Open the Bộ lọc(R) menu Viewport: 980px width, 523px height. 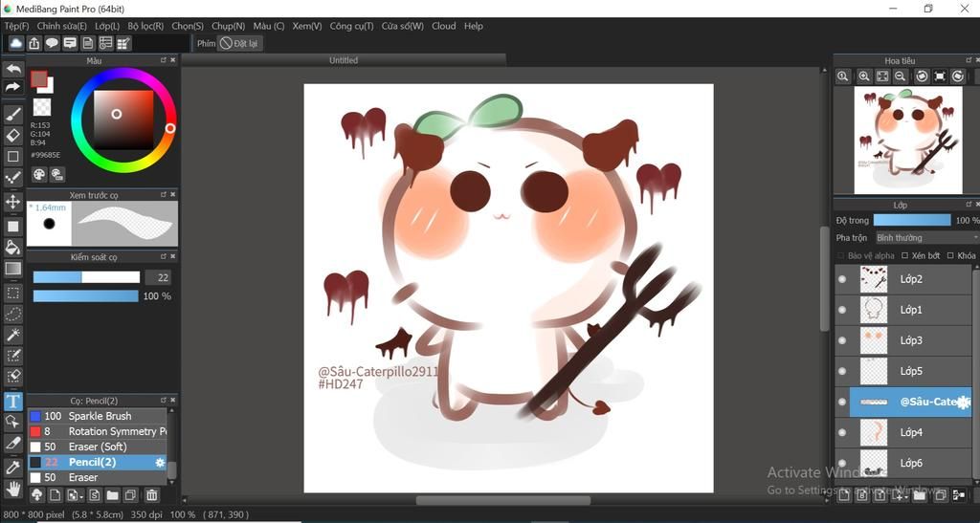(145, 26)
